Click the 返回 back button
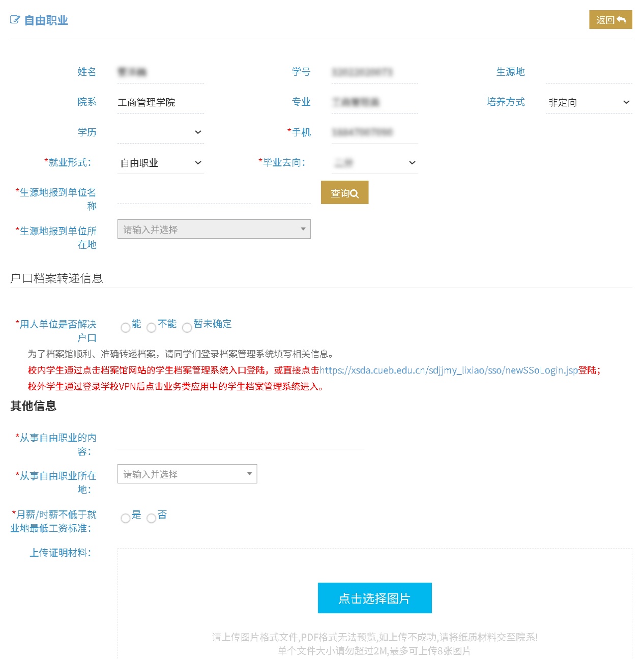This screenshot has height=659, width=644. pyautogui.click(x=610, y=20)
